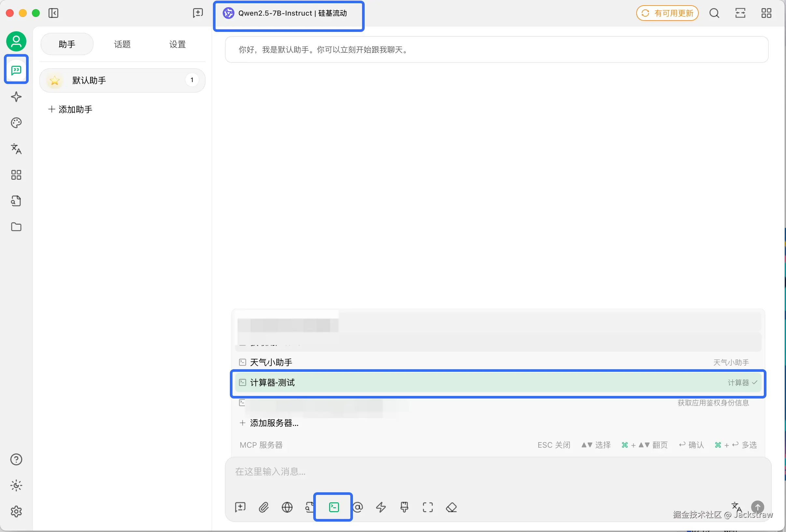Expand input box with fullscreen icon

(428, 507)
